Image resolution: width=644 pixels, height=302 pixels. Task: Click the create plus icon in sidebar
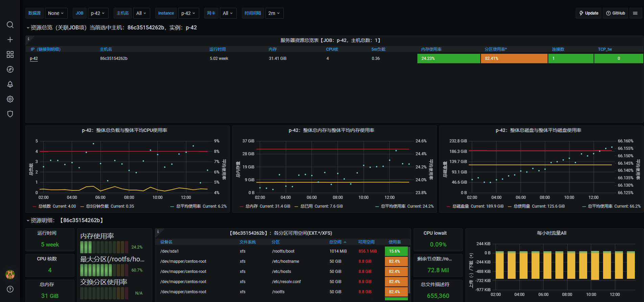click(x=10, y=40)
